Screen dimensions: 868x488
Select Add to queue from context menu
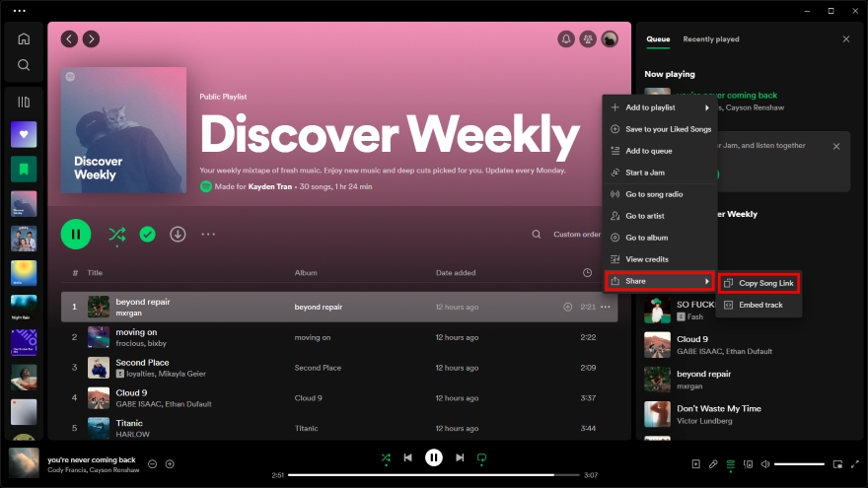[660, 151]
